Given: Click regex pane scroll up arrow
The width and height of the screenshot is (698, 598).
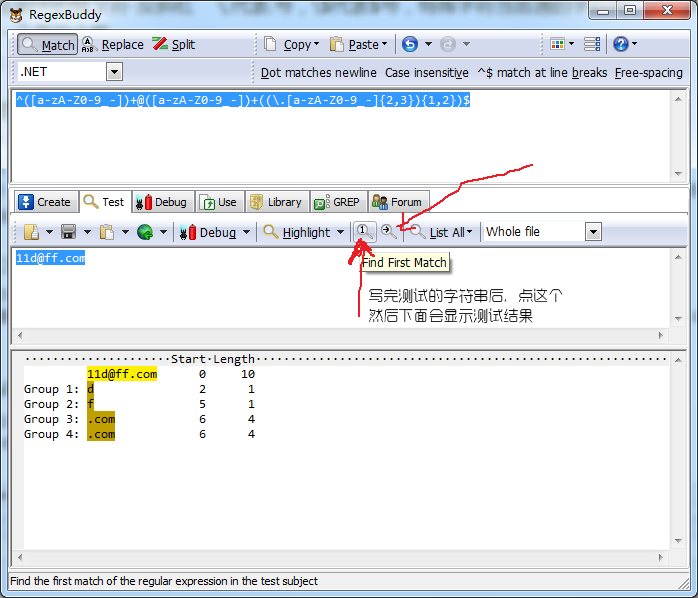Looking at the screenshot, I should pyautogui.click(x=678, y=99).
